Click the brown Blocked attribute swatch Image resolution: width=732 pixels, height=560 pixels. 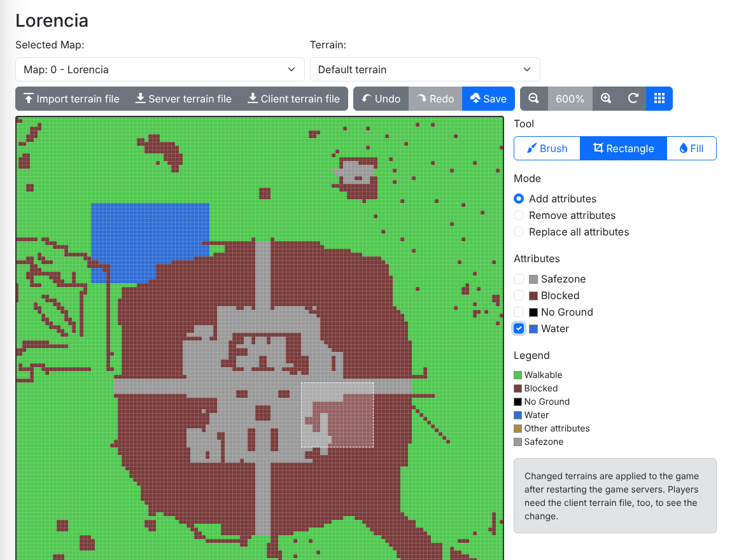533,296
